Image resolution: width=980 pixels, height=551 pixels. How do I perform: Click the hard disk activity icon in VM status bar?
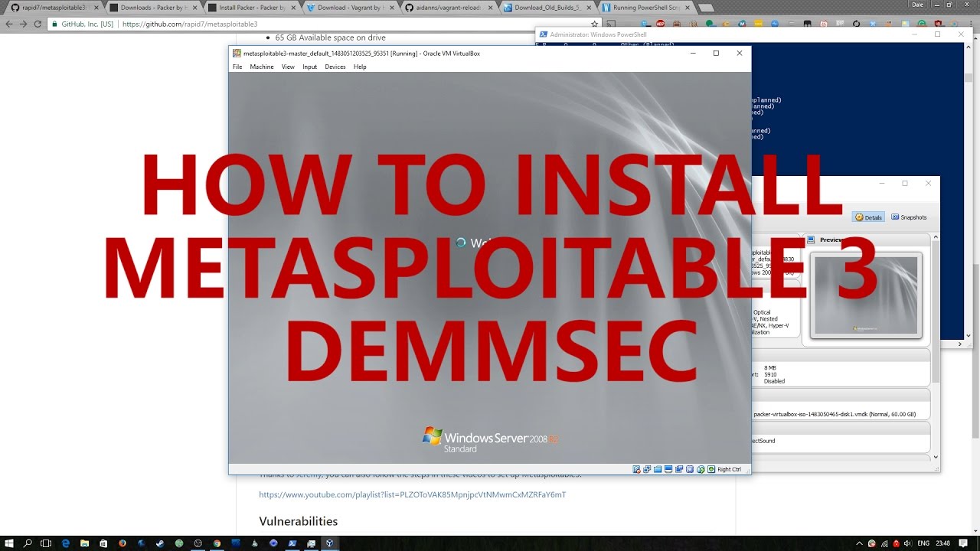636,469
